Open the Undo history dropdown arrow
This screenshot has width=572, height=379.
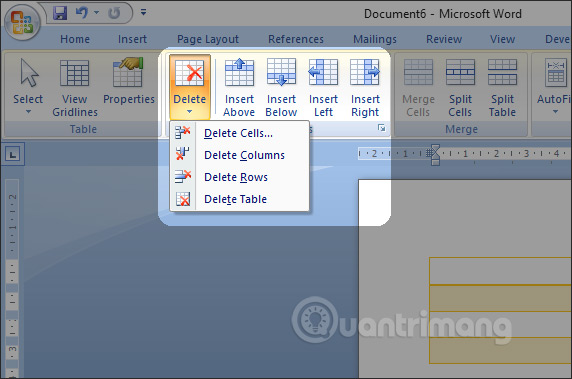(96, 12)
